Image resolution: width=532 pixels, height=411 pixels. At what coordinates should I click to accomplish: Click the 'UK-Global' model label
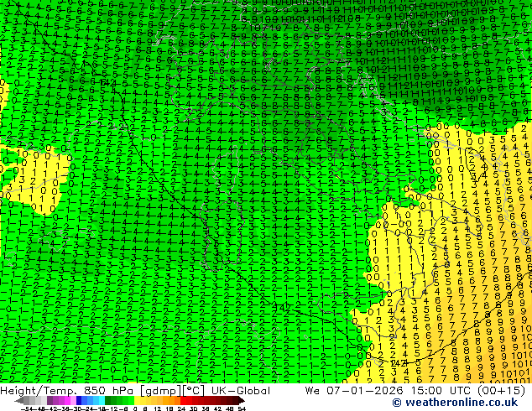(x=241, y=391)
